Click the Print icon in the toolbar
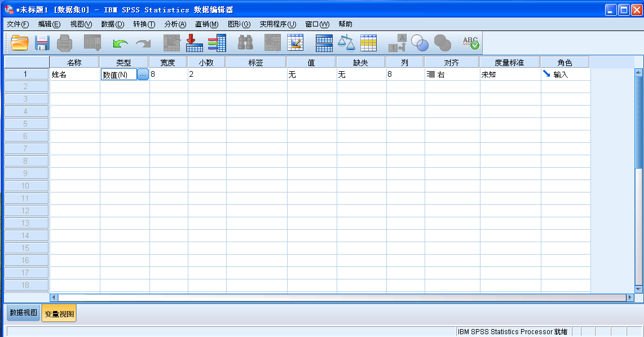Viewport: 644px width, 337px height. pyautogui.click(x=64, y=43)
